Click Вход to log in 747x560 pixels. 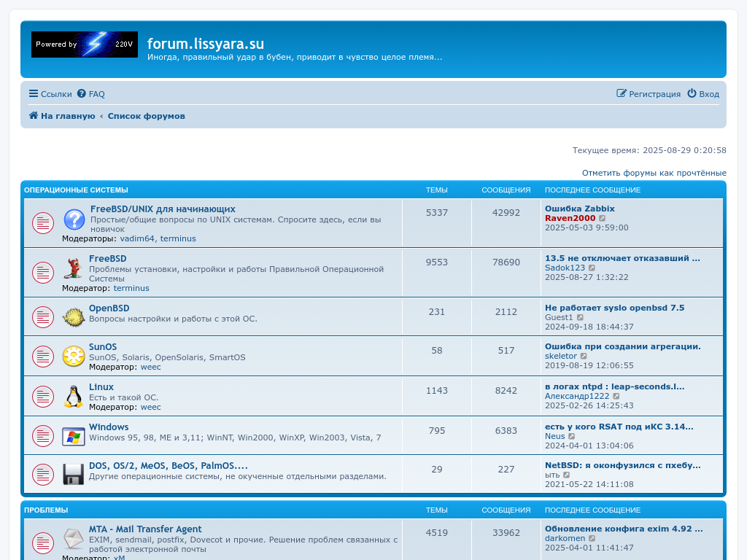click(x=703, y=94)
